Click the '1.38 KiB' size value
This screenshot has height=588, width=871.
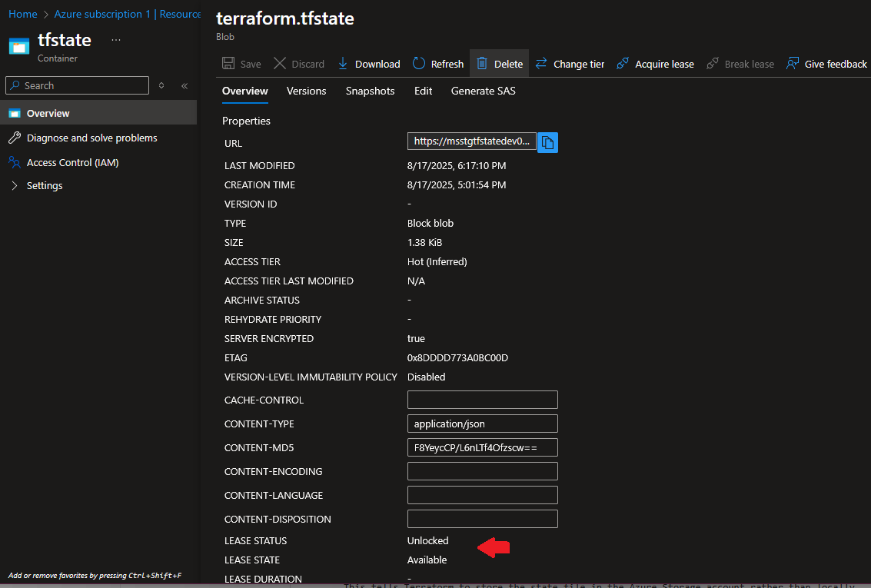[x=424, y=243]
